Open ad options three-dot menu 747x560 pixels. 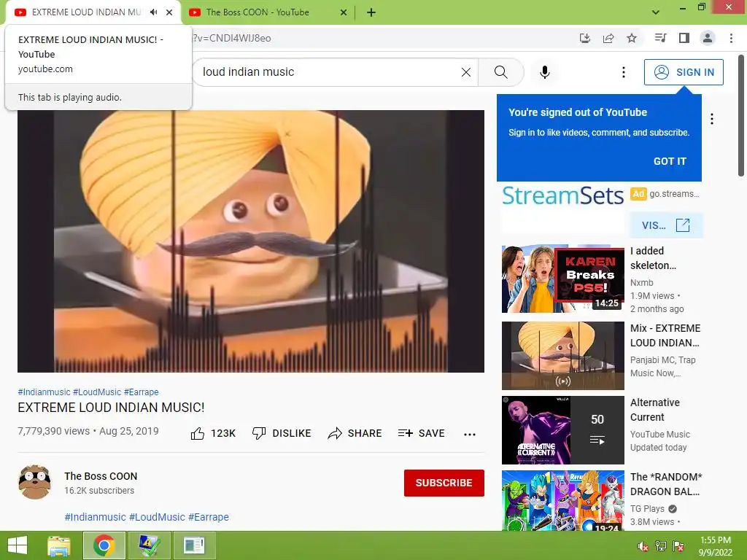tap(712, 119)
